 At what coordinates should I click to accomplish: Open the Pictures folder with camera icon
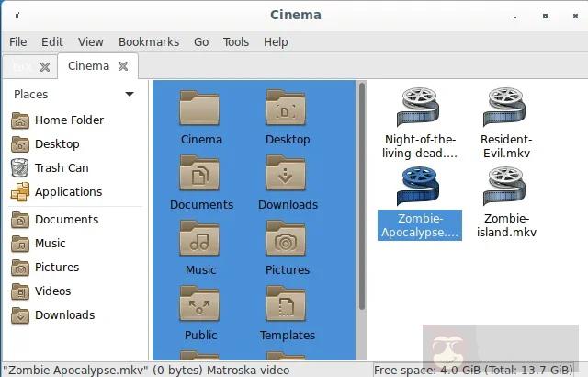tap(287, 239)
